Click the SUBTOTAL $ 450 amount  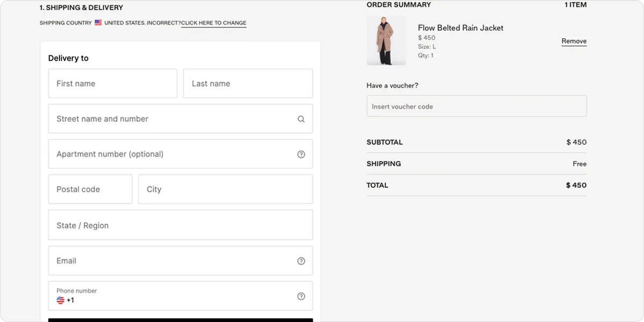pos(576,142)
